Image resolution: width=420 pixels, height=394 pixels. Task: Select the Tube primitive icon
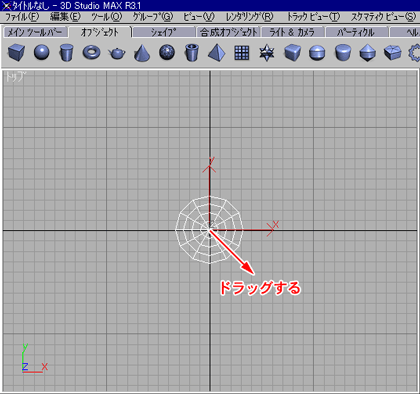[192, 53]
